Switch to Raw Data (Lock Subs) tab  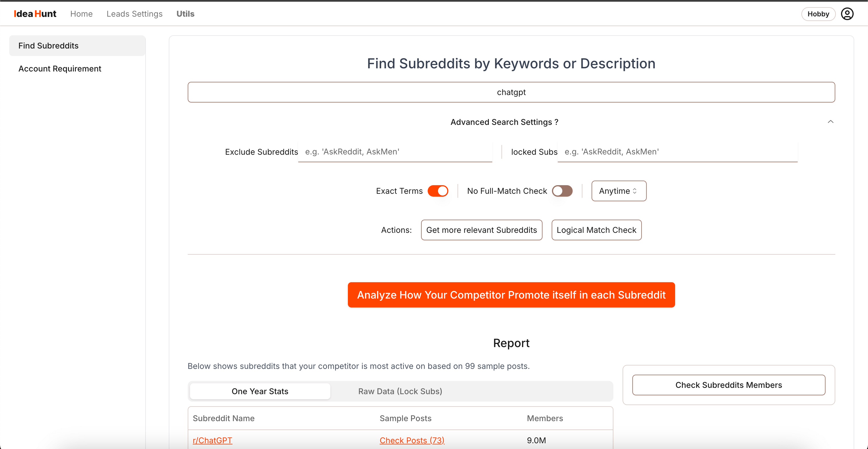click(400, 391)
